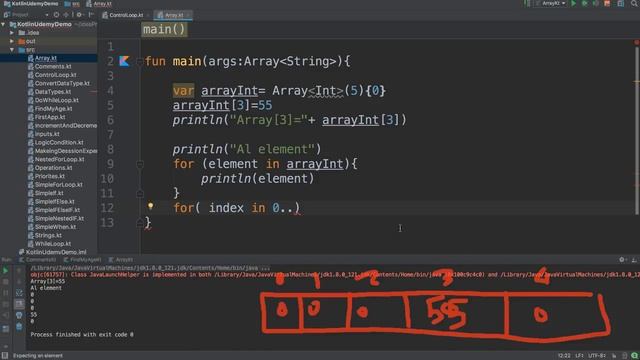Open the light bulb intention on line 12

tap(151, 206)
